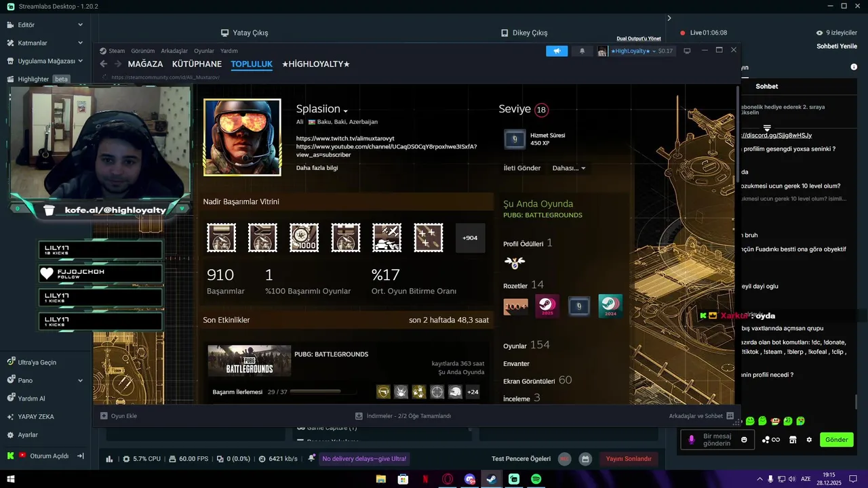Click the first showcase achievement icon
The image size is (868, 488).
click(221, 238)
